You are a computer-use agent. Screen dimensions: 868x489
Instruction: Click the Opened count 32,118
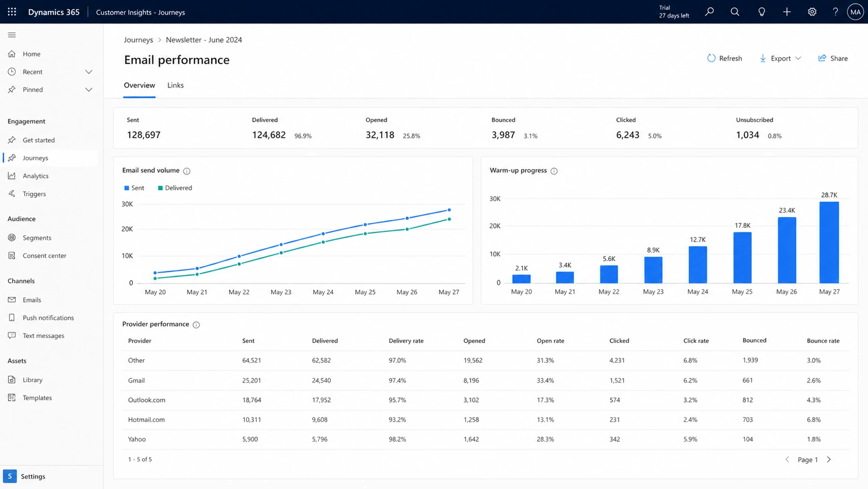click(380, 135)
